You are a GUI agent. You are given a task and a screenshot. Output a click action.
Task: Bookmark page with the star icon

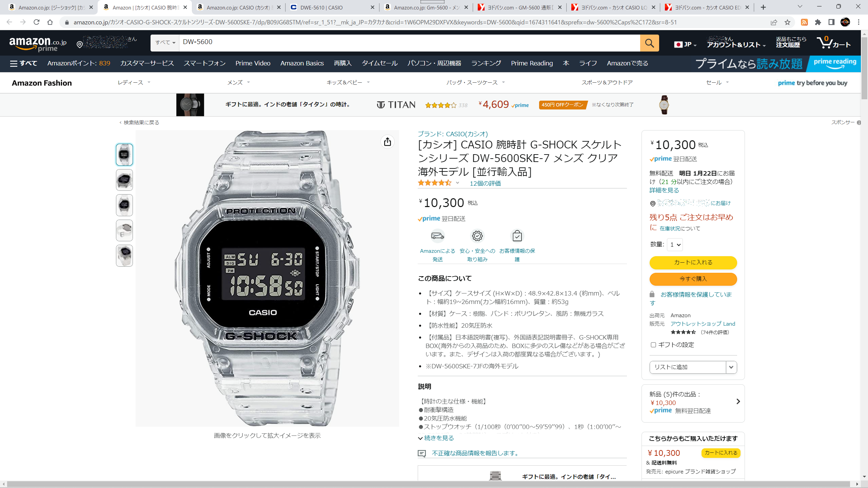coord(787,22)
